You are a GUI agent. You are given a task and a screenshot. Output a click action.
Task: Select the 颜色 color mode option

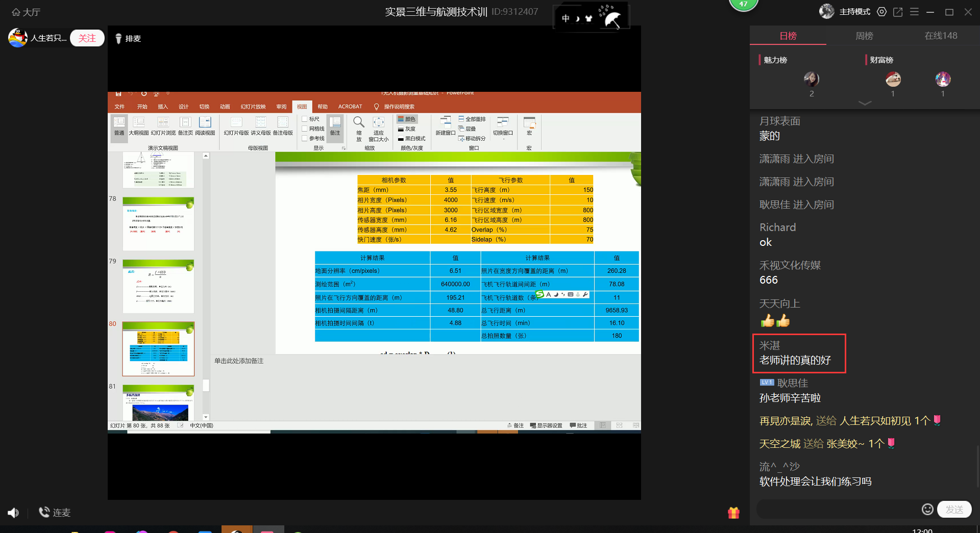407,119
